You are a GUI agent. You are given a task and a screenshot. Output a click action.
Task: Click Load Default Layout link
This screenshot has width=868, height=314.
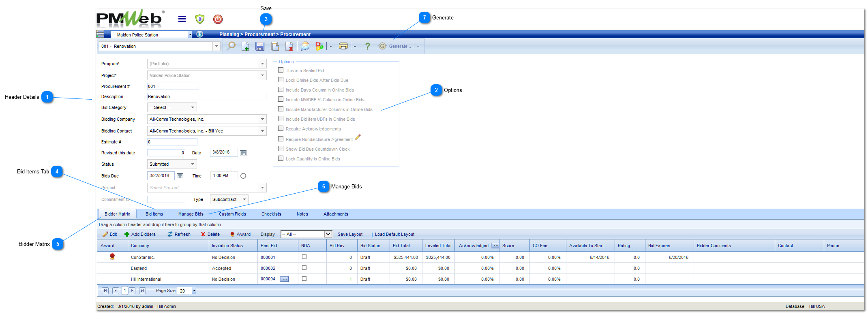394,234
